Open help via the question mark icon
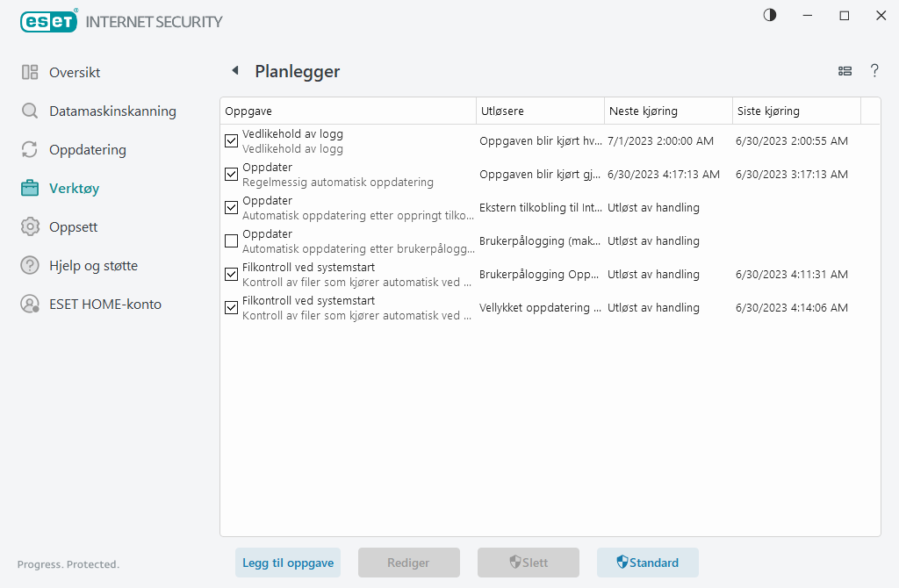 tap(874, 71)
